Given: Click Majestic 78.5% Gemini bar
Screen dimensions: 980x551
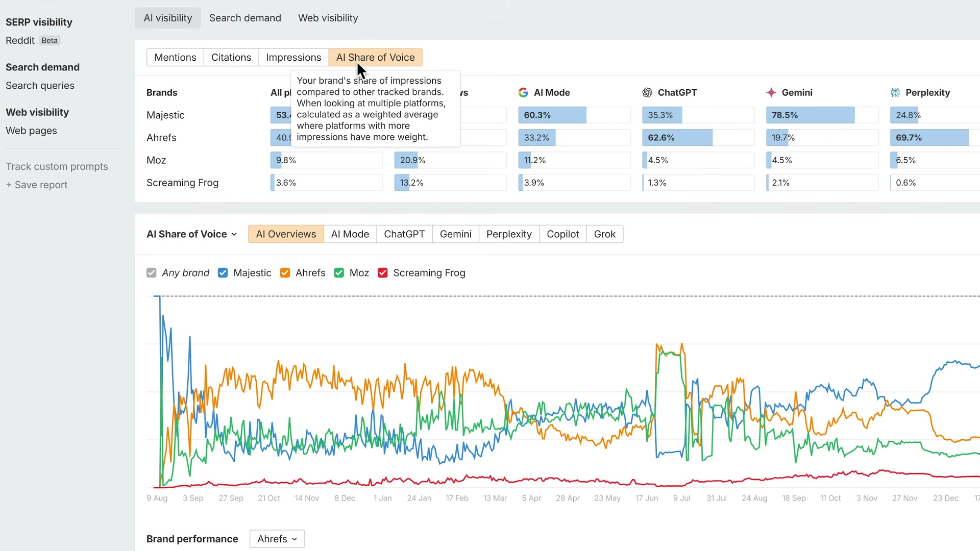Looking at the screenshot, I should pyautogui.click(x=822, y=115).
